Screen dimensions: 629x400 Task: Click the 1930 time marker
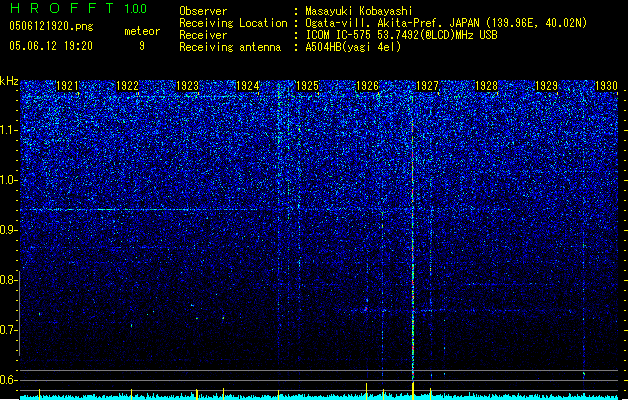[x=606, y=86]
